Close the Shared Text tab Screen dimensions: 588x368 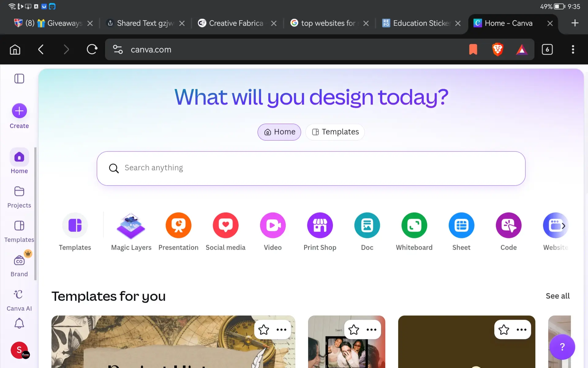[182, 23]
